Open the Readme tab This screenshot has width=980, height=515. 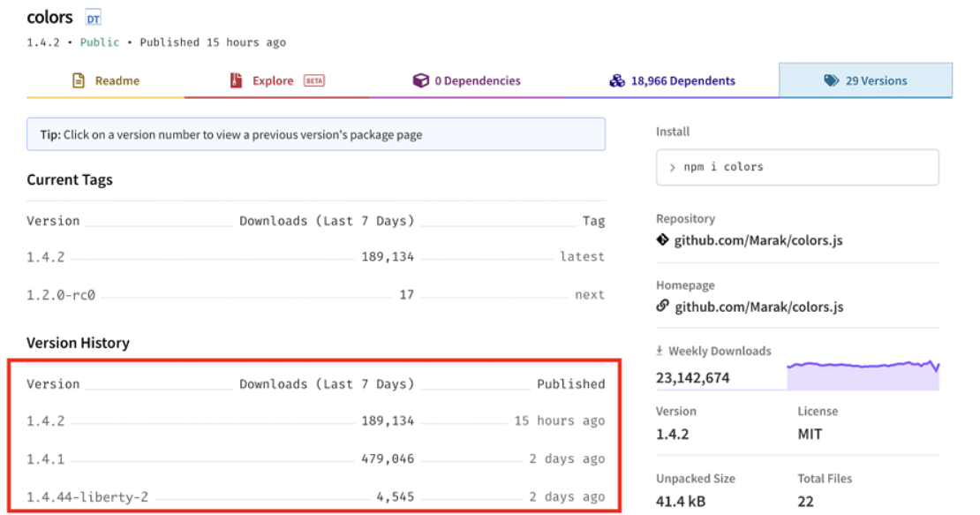[x=106, y=80]
